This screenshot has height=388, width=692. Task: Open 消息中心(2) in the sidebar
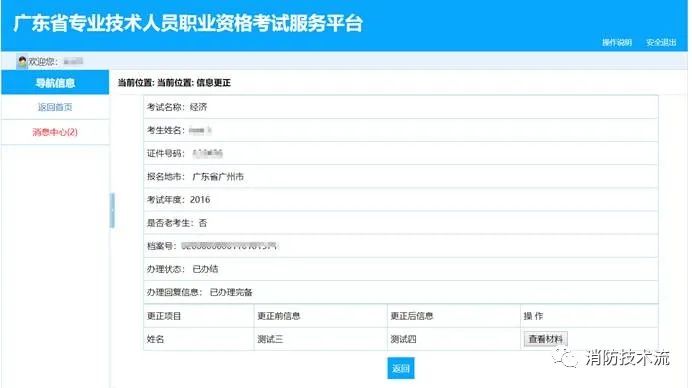coord(55,132)
